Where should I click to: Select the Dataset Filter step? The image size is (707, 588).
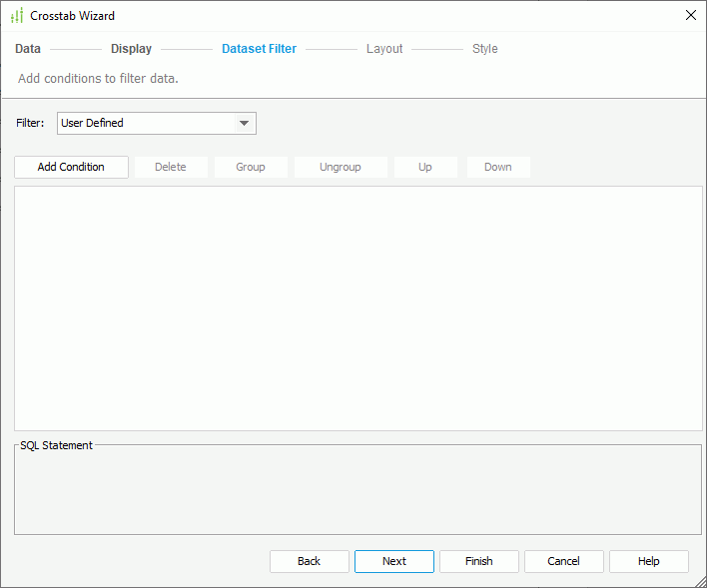(259, 49)
